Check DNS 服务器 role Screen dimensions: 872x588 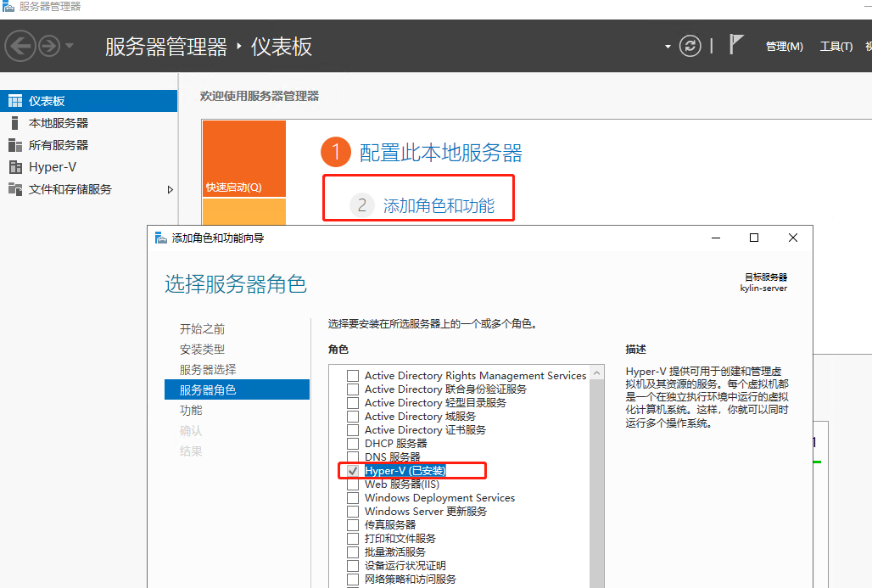pyautogui.click(x=353, y=456)
